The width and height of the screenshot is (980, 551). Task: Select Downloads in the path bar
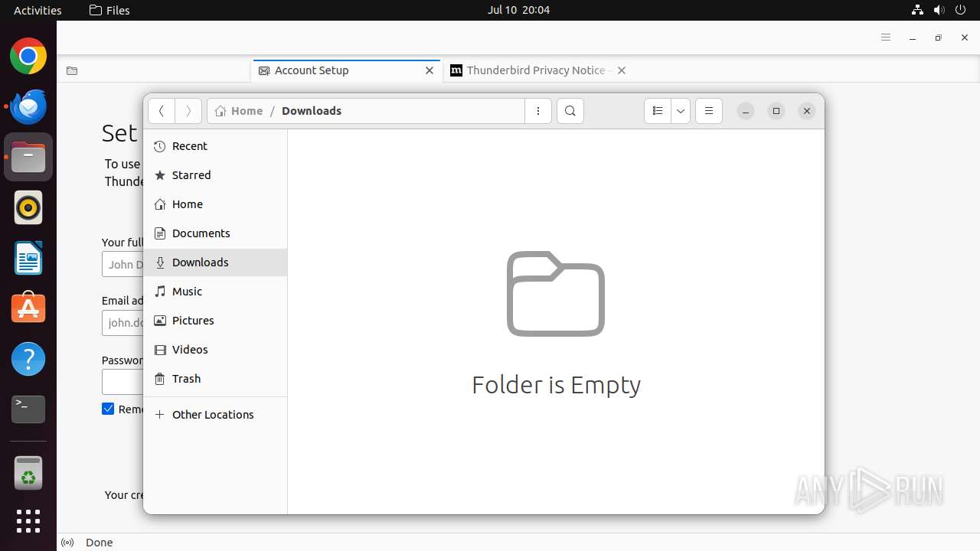tap(312, 111)
